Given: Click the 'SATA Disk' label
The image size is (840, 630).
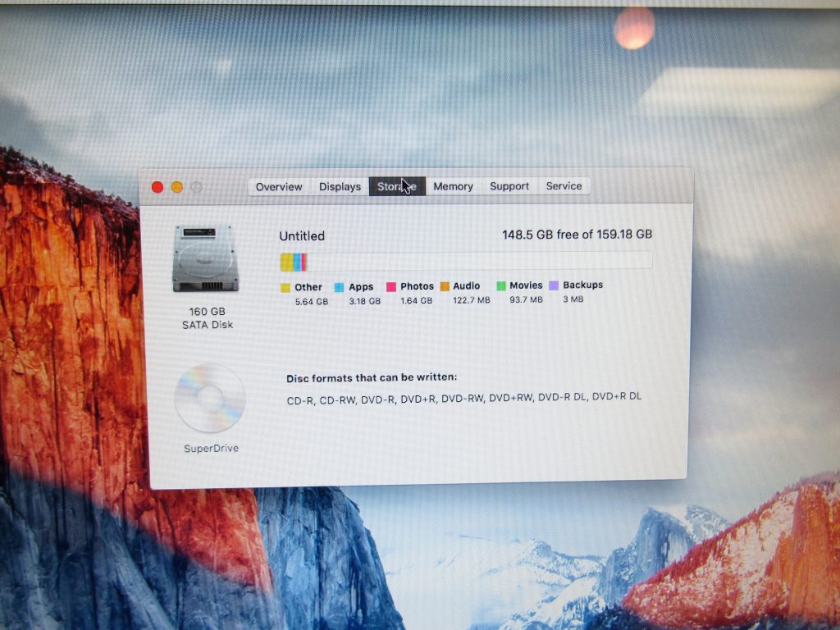Looking at the screenshot, I should pos(208,325).
